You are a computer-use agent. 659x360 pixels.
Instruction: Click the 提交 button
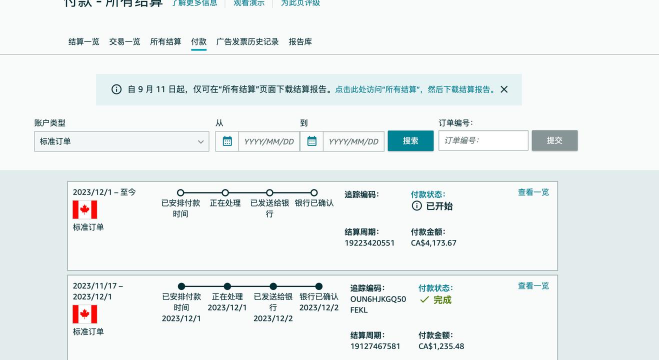tap(555, 141)
